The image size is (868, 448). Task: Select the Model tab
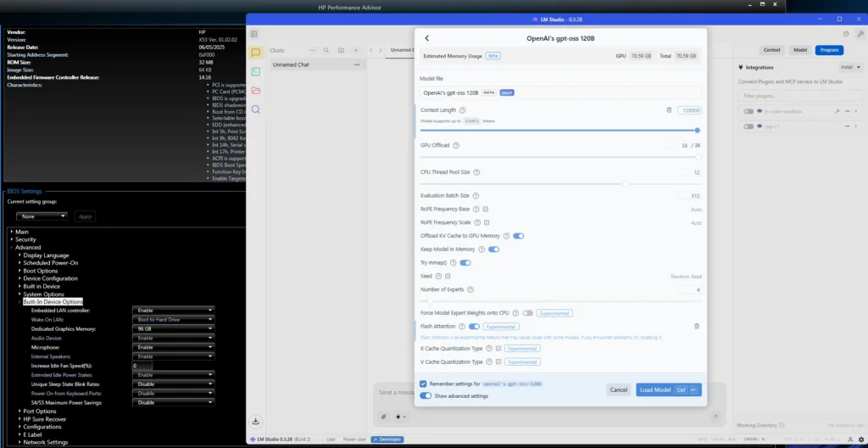[x=800, y=50]
